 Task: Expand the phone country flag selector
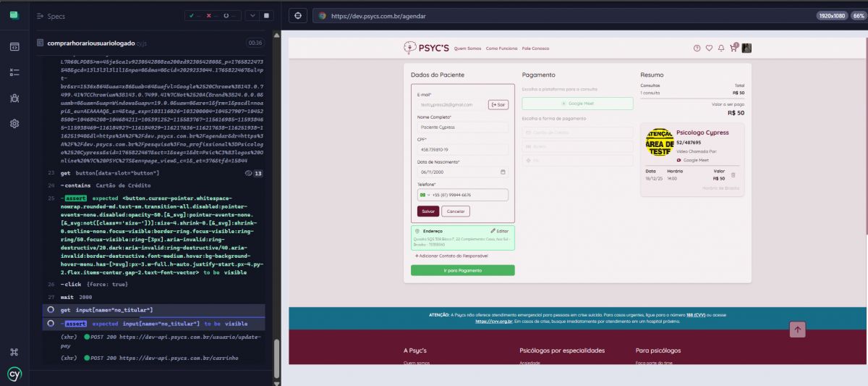coord(424,195)
